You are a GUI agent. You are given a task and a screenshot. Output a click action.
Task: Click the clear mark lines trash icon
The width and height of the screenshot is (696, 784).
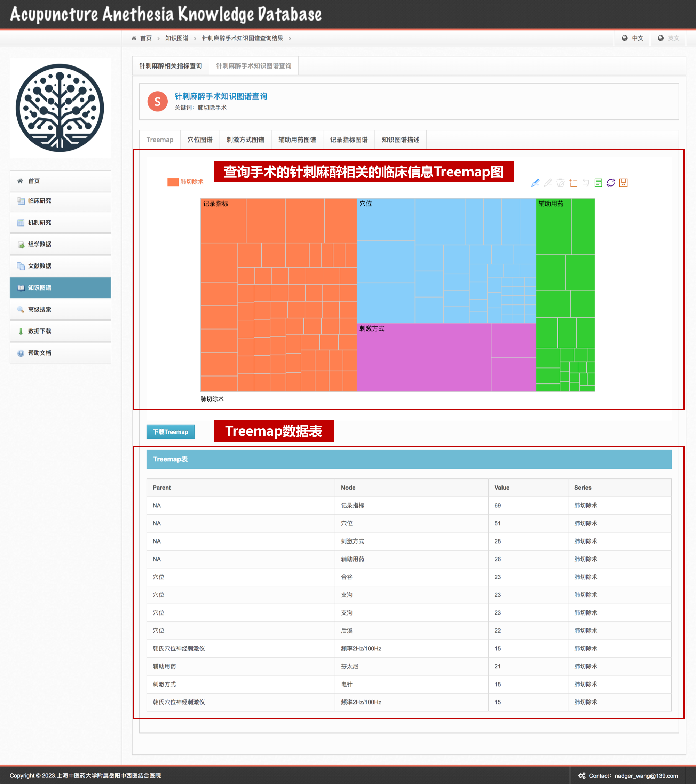pyautogui.click(x=561, y=183)
